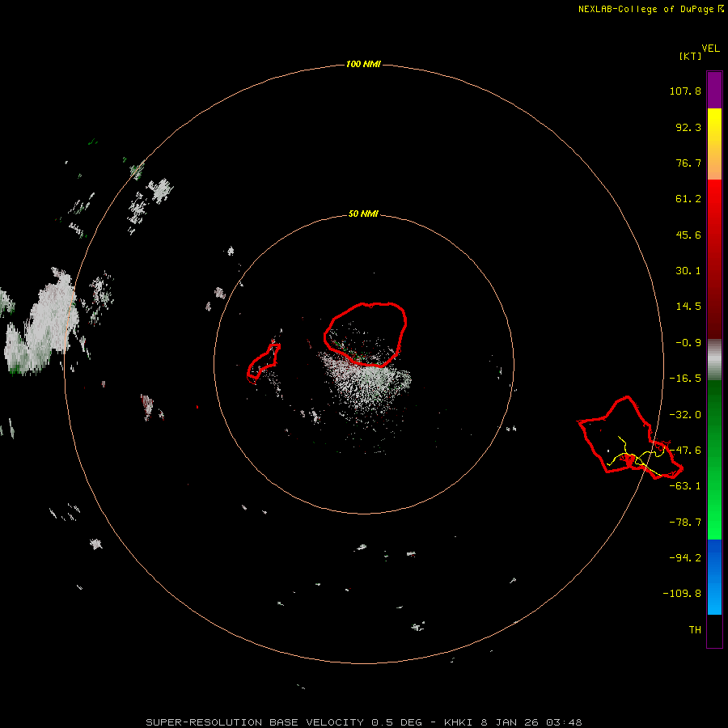
Task: Click the 100 NMI range ring label
Action: pyautogui.click(x=363, y=64)
